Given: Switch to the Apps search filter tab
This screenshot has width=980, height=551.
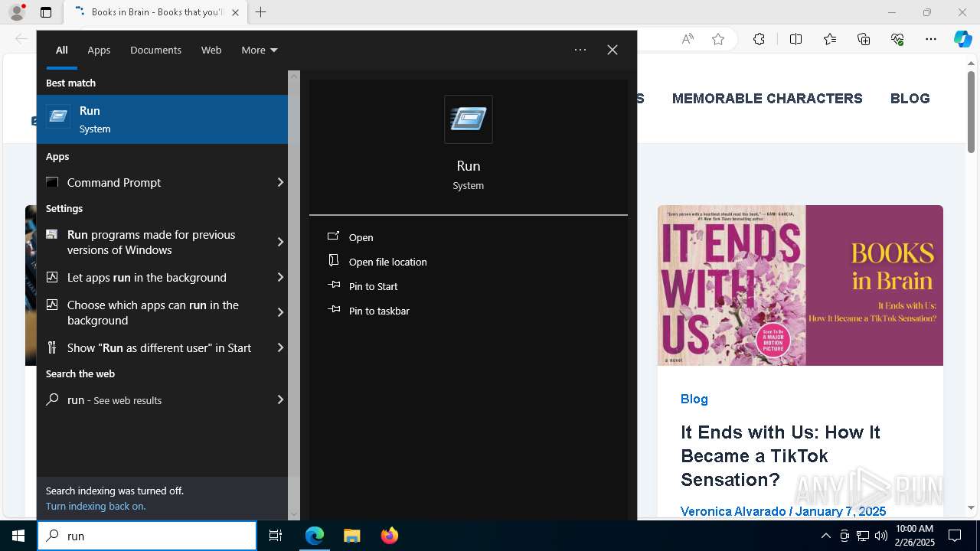Looking at the screenshot, I should 99,50.
